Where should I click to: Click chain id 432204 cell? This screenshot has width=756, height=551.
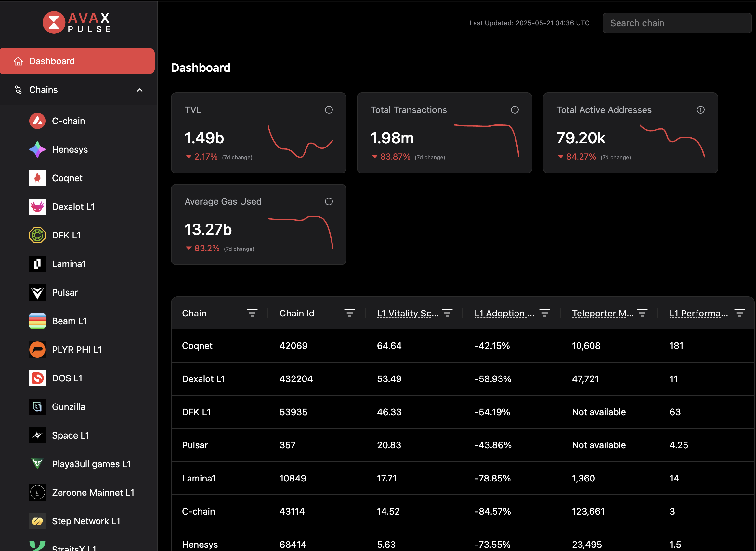tap(296, 379)
